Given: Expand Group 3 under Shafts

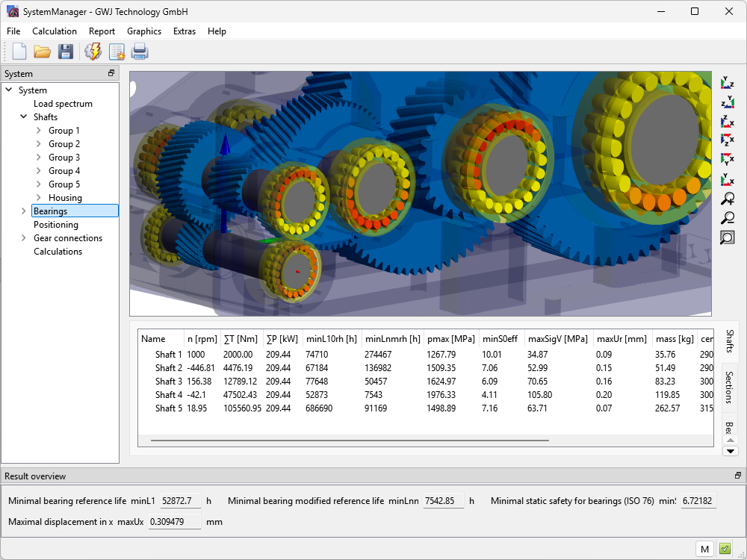Looking at the screenshot, I should [x=39, y=158].
